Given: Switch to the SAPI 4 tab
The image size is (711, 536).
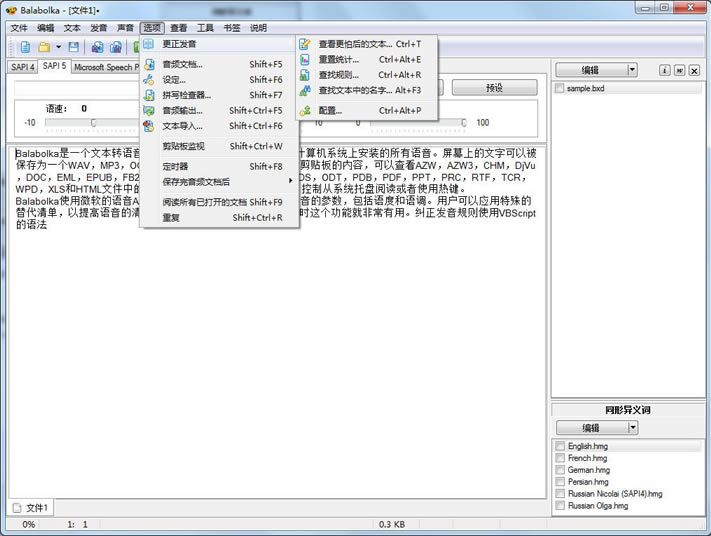Looking at the screenshot, I should [x=22, y=67].
